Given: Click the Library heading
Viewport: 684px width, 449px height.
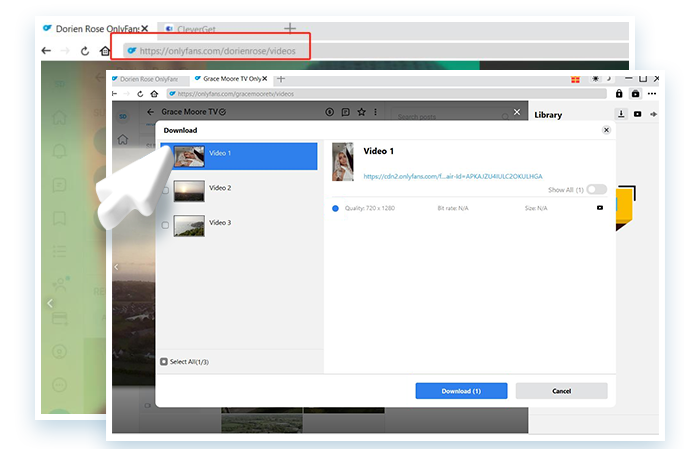Looking at the screenshot, I should 548,115.
